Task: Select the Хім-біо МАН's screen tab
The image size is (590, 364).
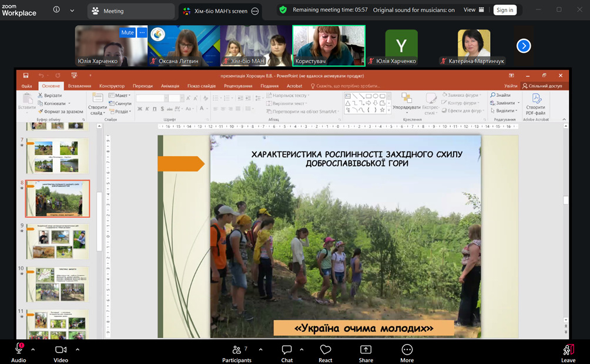Action: coord(216,11)
